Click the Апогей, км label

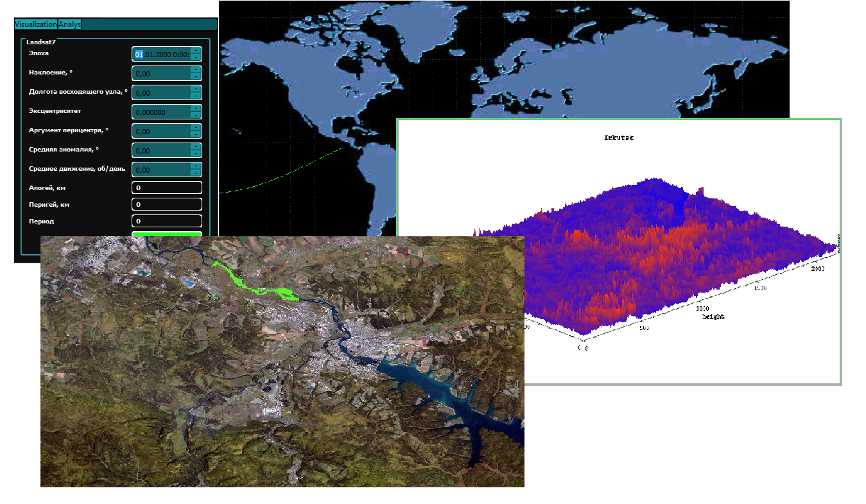46,187
